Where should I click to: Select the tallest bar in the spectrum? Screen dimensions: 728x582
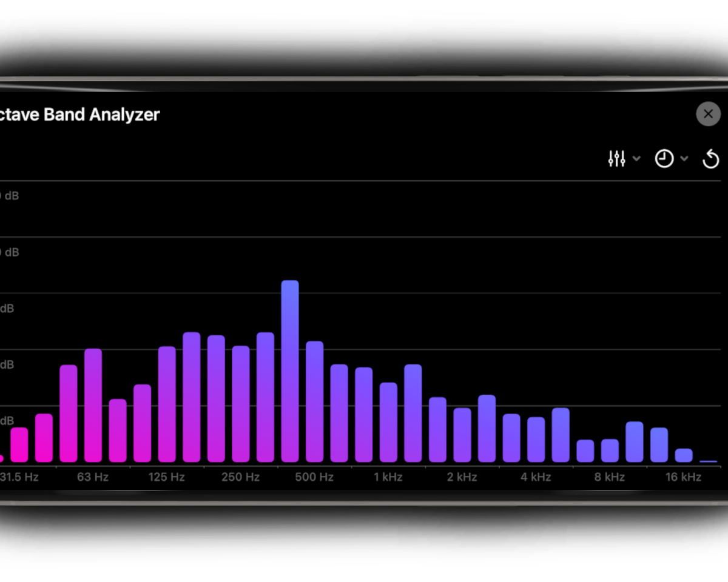290,371
